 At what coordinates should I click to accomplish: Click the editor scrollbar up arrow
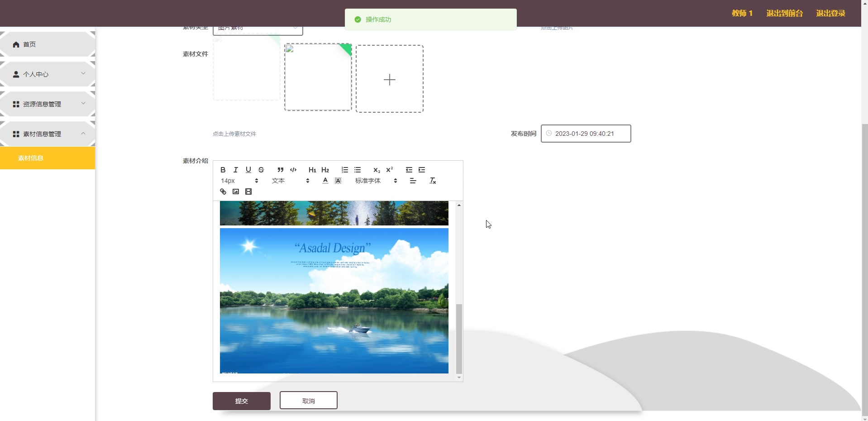(459, 205)
